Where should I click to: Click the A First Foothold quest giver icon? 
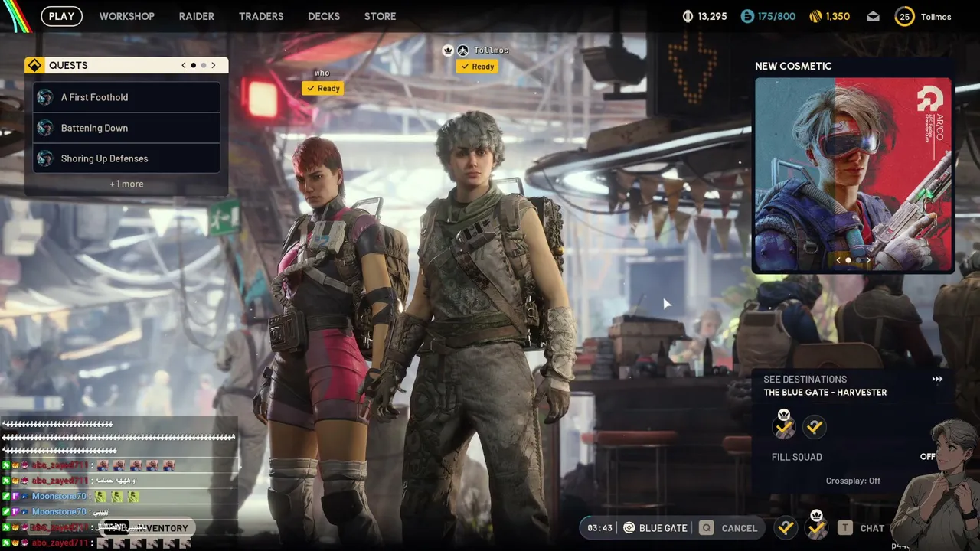click(x=45, y=97)
